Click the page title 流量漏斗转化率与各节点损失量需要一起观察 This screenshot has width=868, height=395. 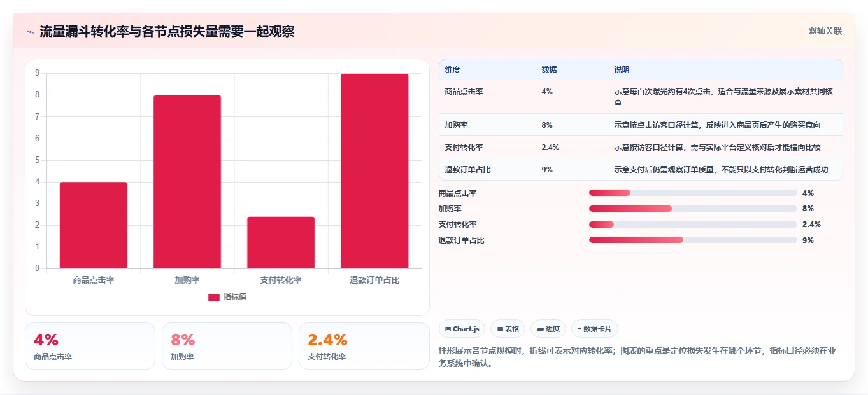[167, 32]
